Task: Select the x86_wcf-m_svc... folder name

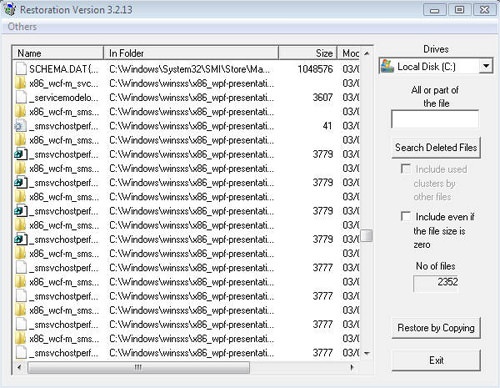Action: pyautogui.click(x=64, y=83)
